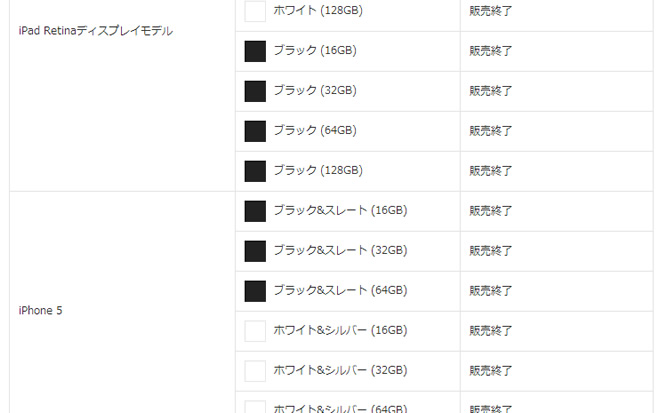The width and height of the screenshot is (659, 413).
Task: Choose the ブラック&スレート (64GB) swatch
Action: (255, 291)
